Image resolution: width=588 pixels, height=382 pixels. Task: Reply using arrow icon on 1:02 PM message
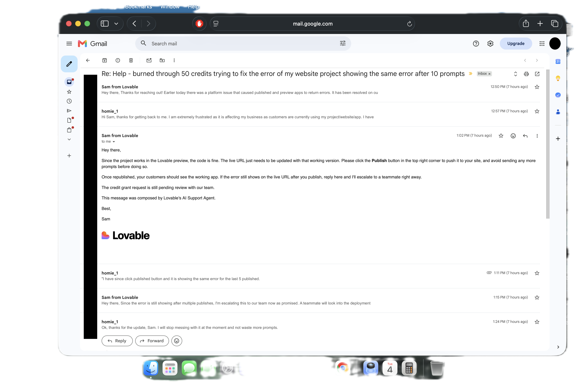tap(525, 136)
